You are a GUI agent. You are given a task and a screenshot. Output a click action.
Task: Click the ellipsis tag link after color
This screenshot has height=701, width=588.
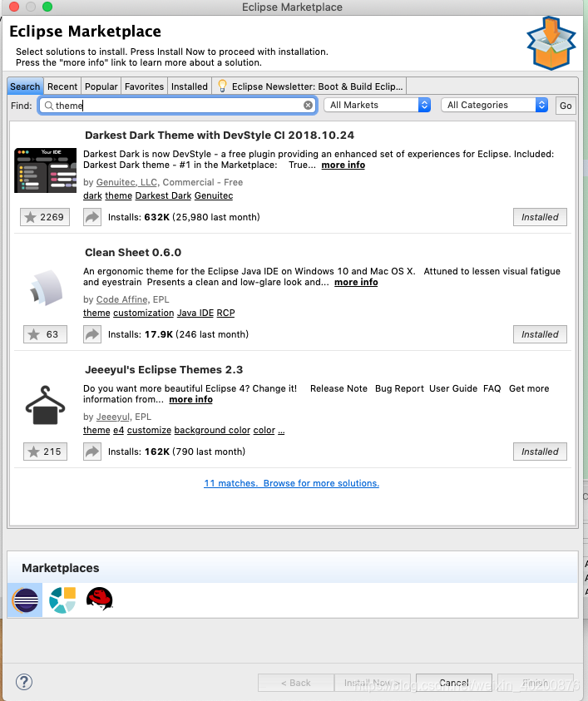[x=281, y=430]
